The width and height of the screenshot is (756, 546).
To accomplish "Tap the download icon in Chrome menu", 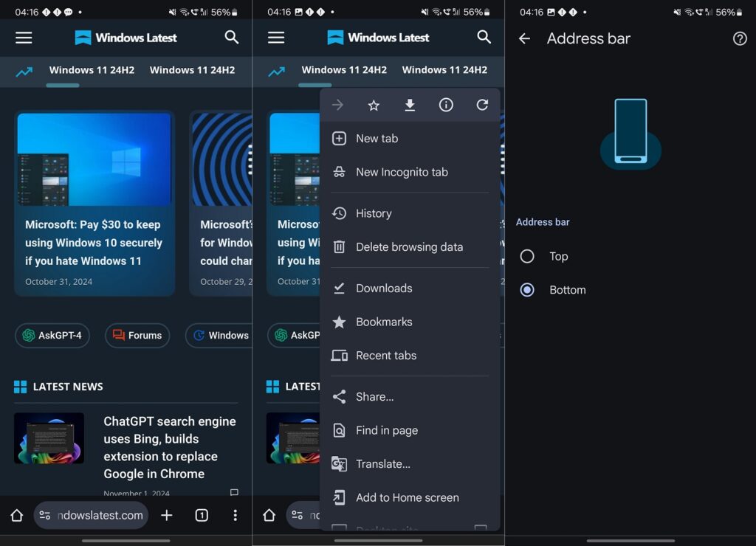I will pyautogui.click(x=410, y=105).
